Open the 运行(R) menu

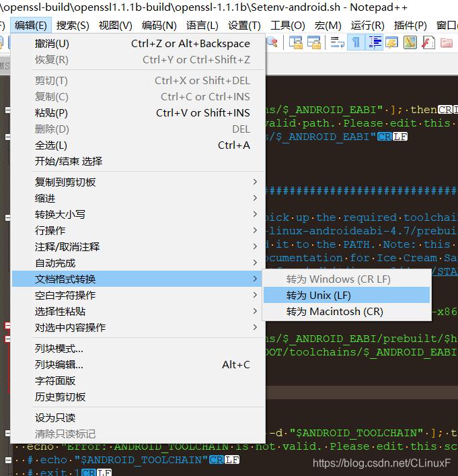click(368, 25)
